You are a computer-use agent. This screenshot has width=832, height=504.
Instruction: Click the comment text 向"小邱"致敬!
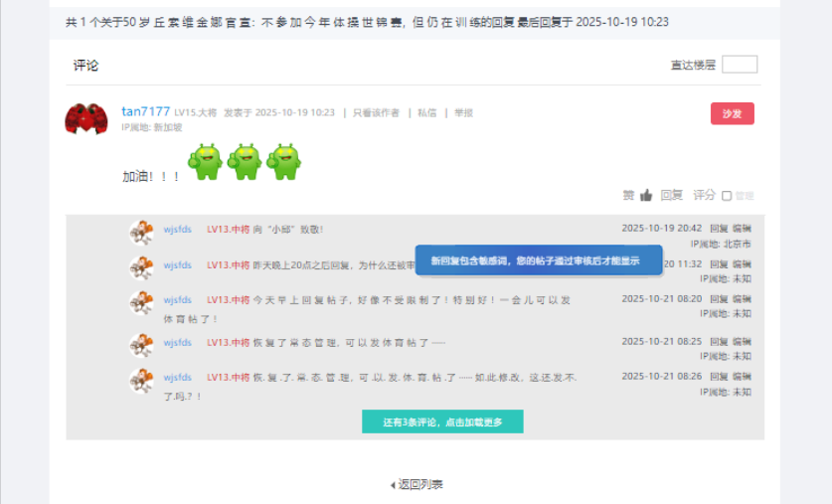click(288, 230)
